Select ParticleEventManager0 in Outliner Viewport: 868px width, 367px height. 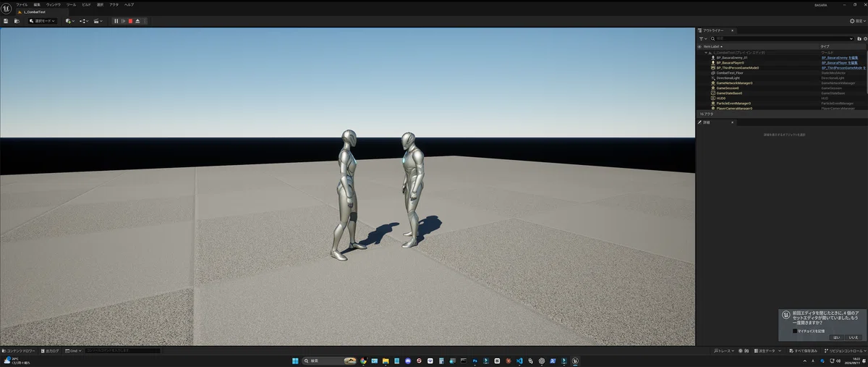pyautogui.click(x=733, y=104)
